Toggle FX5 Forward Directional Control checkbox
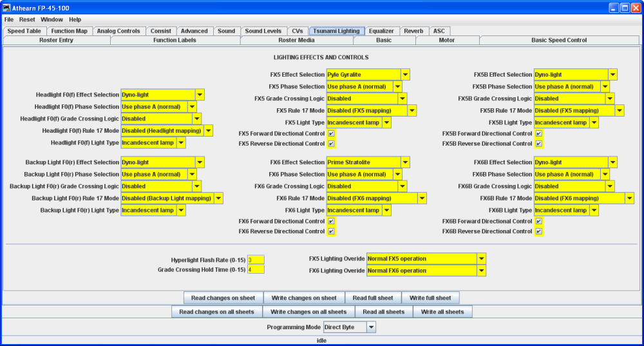This screenshot has height=346, width=644. 331,133
